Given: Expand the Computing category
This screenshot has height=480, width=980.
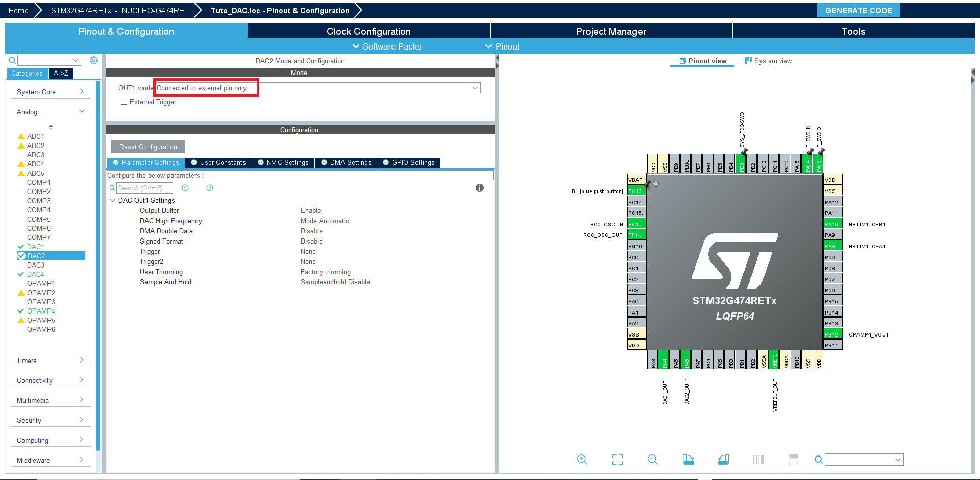Looking at the screenshot, I should tap(50, 440).
